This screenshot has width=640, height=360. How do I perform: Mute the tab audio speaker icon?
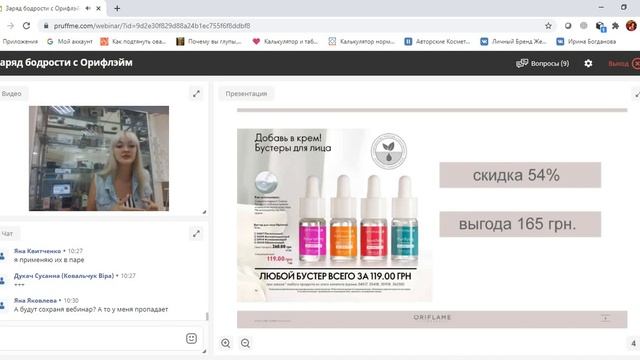88,8
